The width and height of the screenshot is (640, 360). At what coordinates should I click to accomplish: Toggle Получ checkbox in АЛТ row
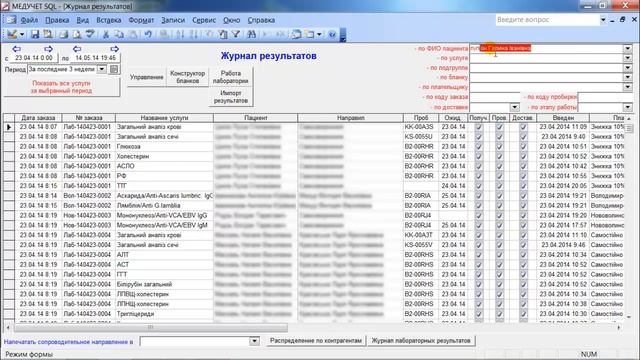[x=479, y=255]
